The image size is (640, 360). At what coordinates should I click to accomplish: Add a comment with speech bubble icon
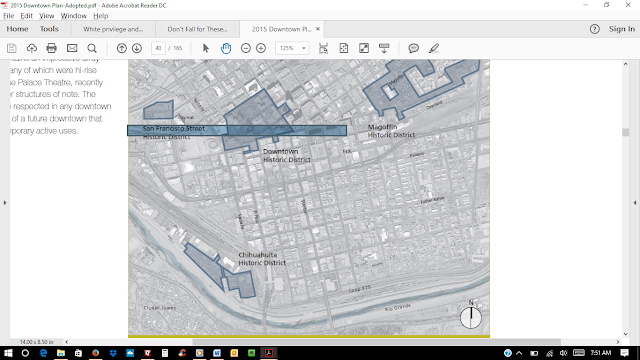(413, 48)
